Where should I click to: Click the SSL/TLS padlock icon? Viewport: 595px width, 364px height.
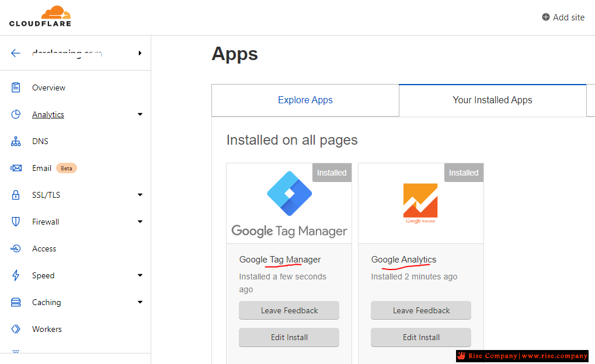point(16,195)
